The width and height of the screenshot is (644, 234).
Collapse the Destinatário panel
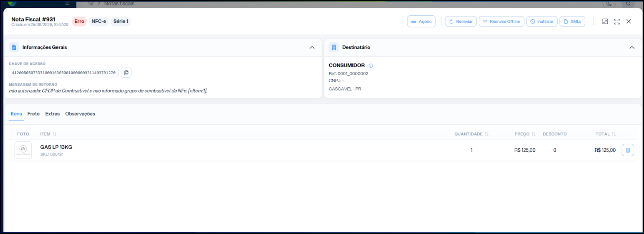(x=632, y=47)
